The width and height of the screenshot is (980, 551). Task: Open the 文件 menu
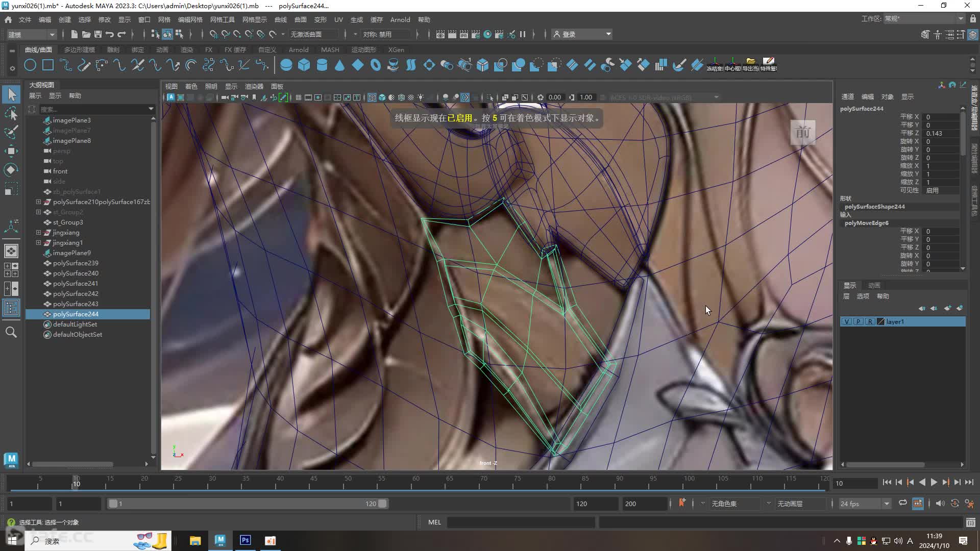[x=25, y=19]
